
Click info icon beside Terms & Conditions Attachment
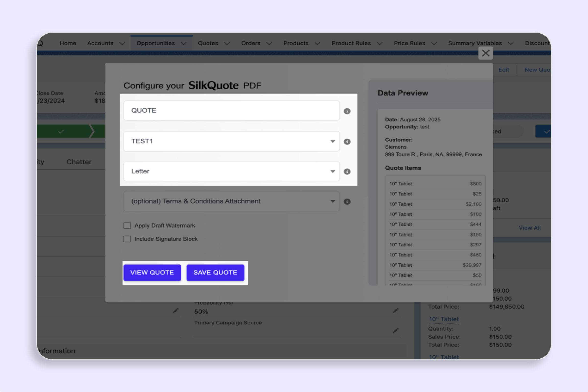347,201
